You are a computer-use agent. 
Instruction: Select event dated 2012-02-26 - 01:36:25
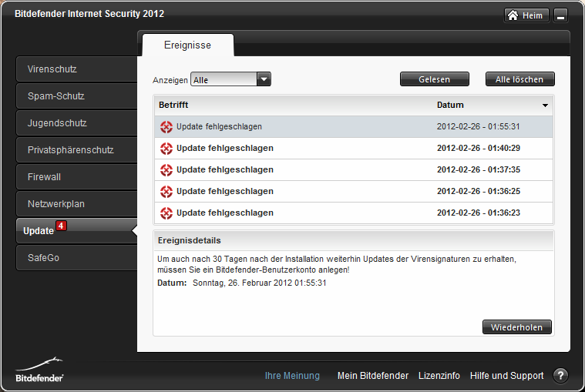point(354,192)
